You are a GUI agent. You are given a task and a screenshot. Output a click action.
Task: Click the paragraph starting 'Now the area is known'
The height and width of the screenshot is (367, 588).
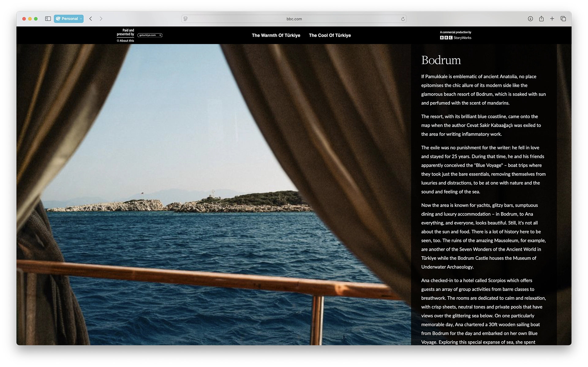pyautogui.click(x=483, y=236)
